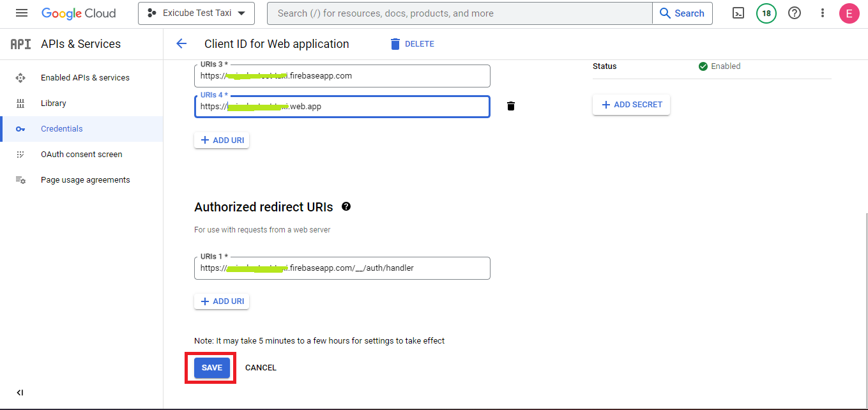Click help icon beside Authorized redirect URIs
The image size is (868, 410).
(x=346, y=207)
